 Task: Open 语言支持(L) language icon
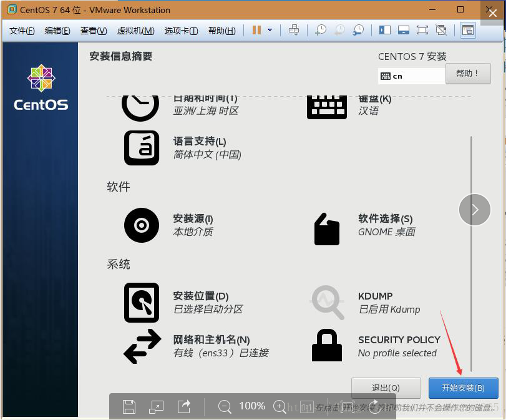pos(142,148)
